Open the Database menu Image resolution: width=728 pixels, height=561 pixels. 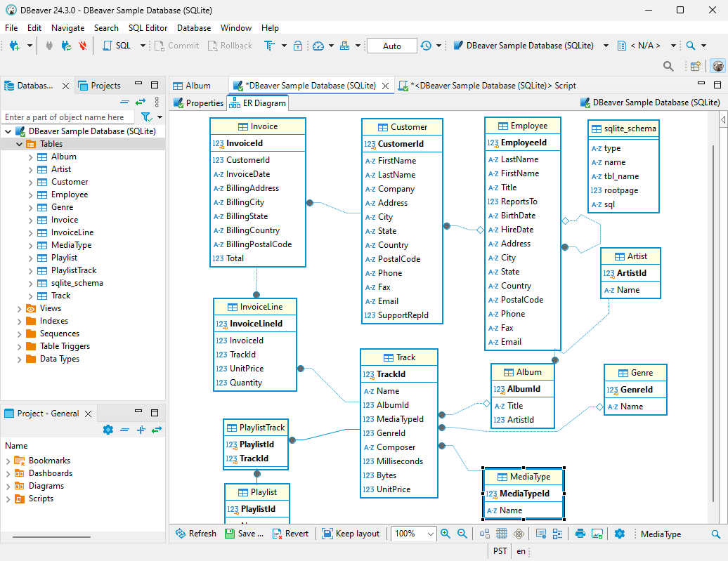(194, 28)
